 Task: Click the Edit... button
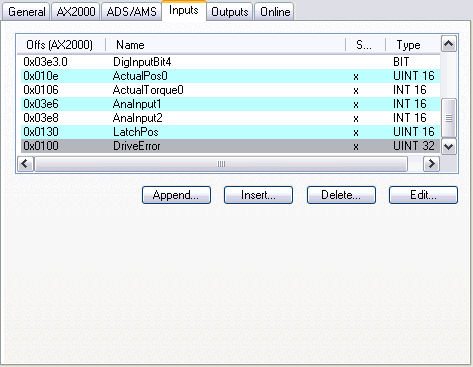click(x=423, y=195)
